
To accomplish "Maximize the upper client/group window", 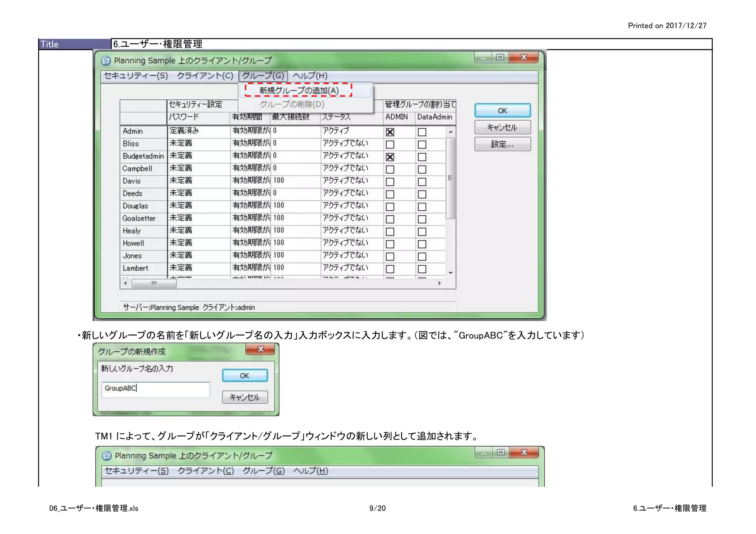I will (500, 57).
